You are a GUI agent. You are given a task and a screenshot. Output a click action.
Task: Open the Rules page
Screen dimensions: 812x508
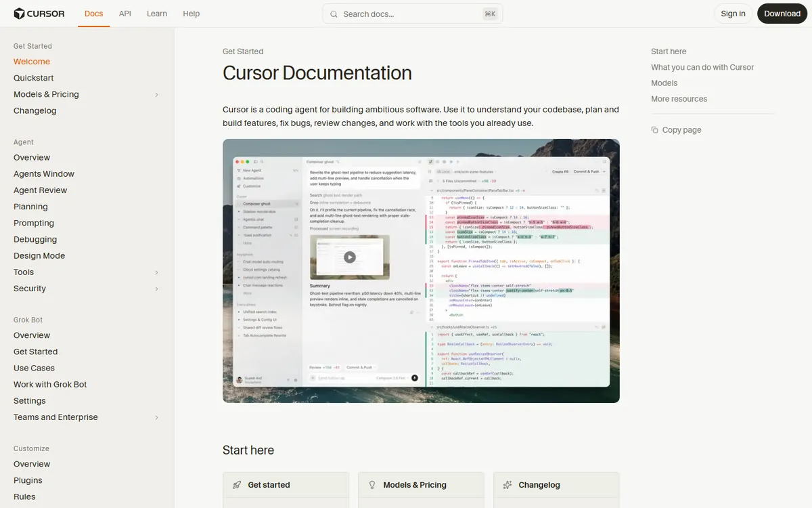pyautogui.click(x=24, y=496)
